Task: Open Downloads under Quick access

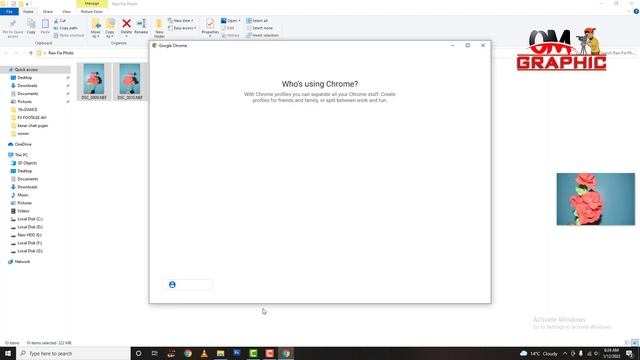Action: (27, 86)
